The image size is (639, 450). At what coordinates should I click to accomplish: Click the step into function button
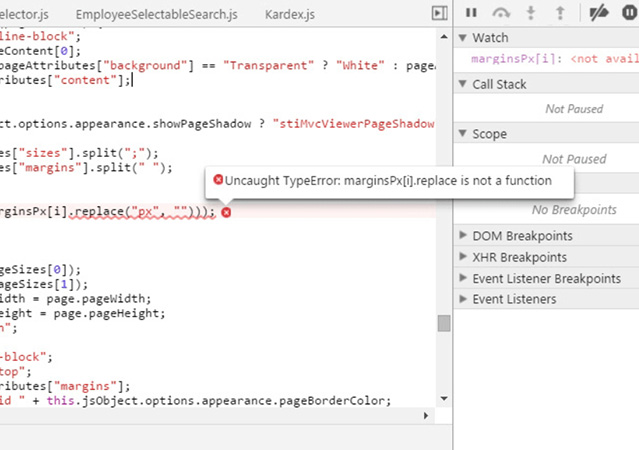[532, 13]
